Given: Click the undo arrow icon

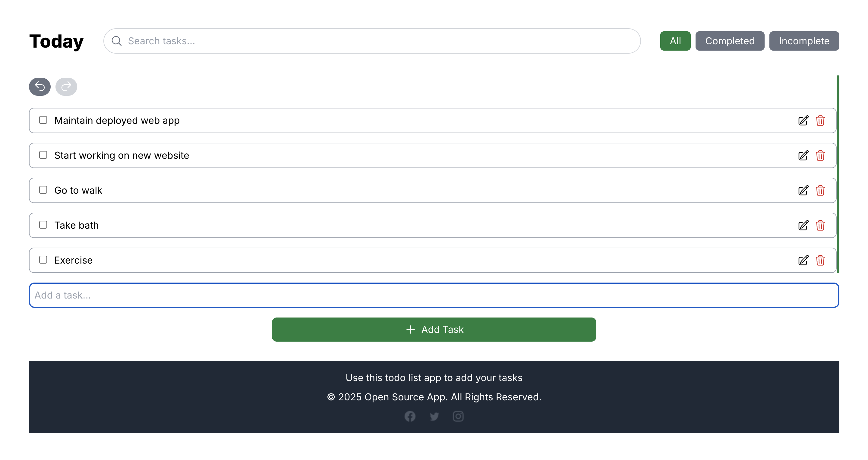Looking at the screenshot, I should pyautogui.click(x=39, y=86).
